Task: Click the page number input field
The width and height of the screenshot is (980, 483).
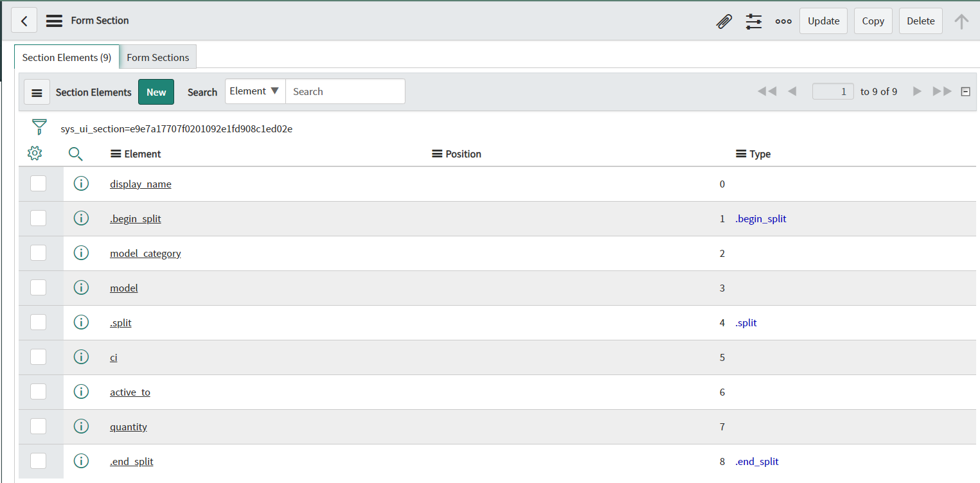Action: coord(833,91)
